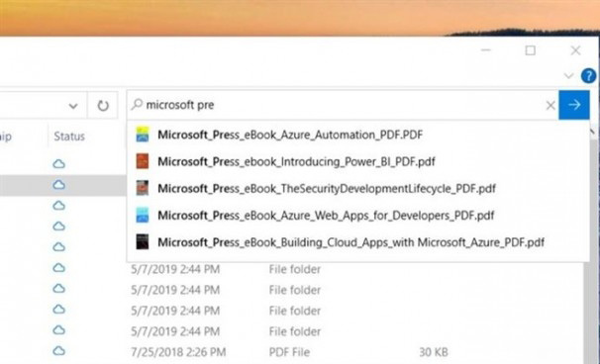
Task: Open the address bar history dropdown
Action: pos(73,106)
